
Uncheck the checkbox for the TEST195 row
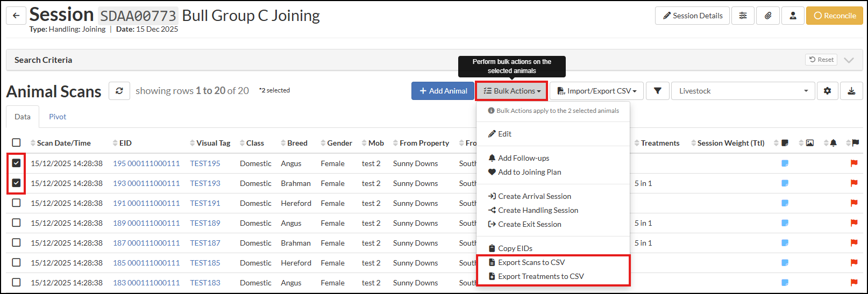[x=16, y=163]
